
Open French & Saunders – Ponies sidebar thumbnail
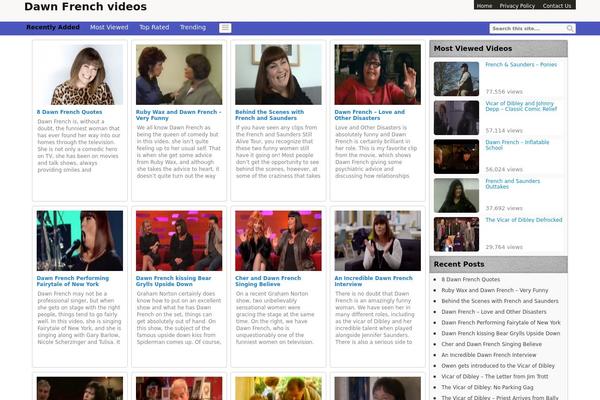click(456, 79)
